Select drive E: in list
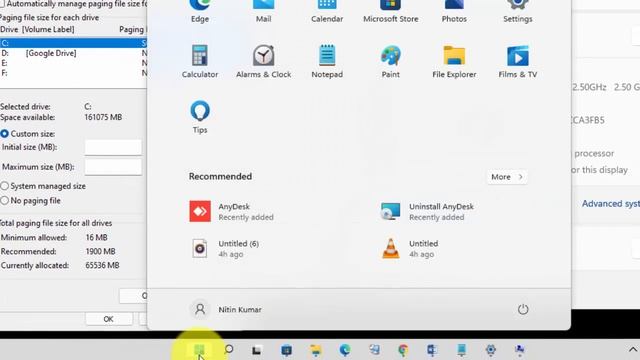640x360 pixels. click(73, 63)
